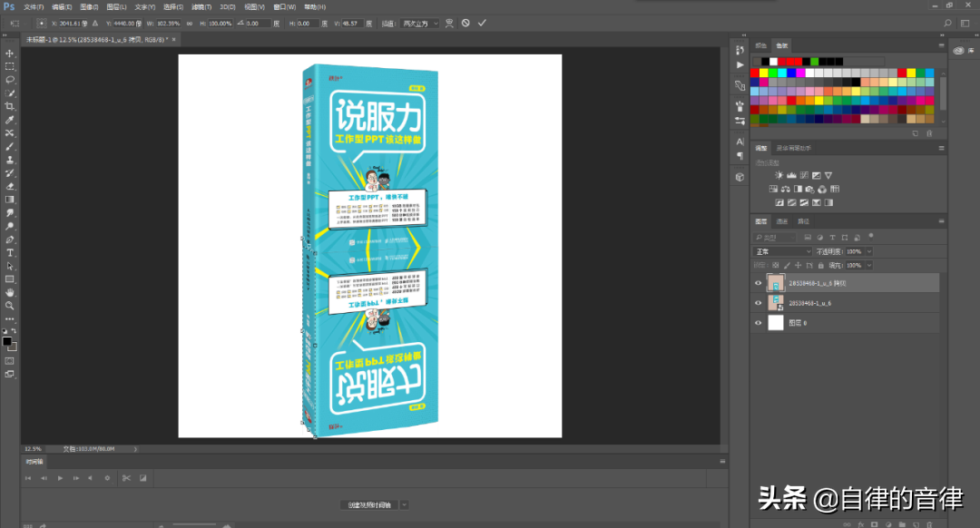
Task: Select the Path Selection arrow tool
Action: [x=9, y=266]
